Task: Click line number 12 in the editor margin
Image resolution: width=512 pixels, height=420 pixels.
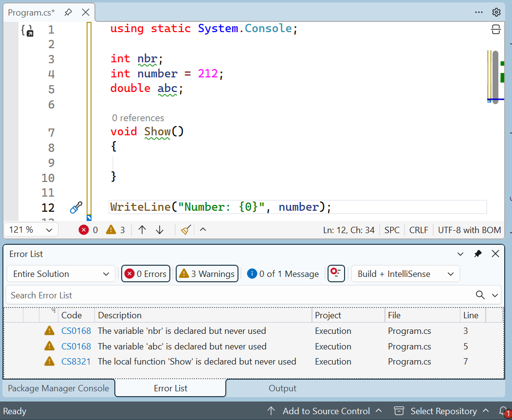Action: tap(48, 208)
